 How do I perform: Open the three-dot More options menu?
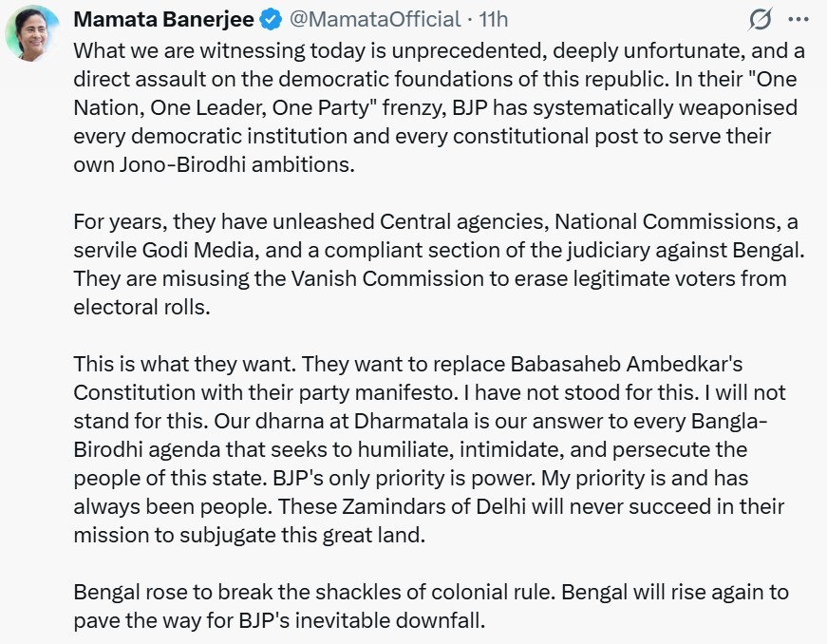(799, 19)
